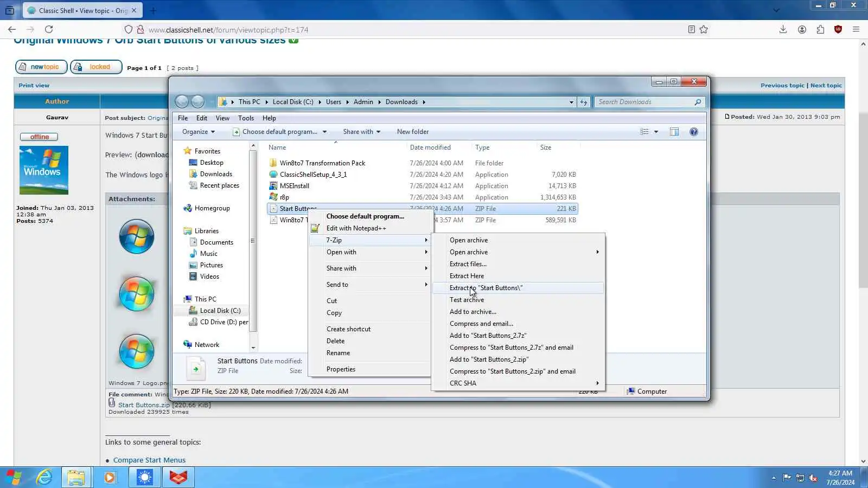Click the Gaurav Windows XP avatar image
Screen dimensions: 868x488
coord(44,170)
